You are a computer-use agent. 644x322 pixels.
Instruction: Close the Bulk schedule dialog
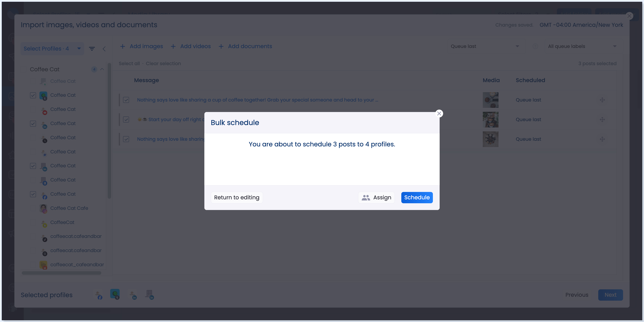click(439, 114)
